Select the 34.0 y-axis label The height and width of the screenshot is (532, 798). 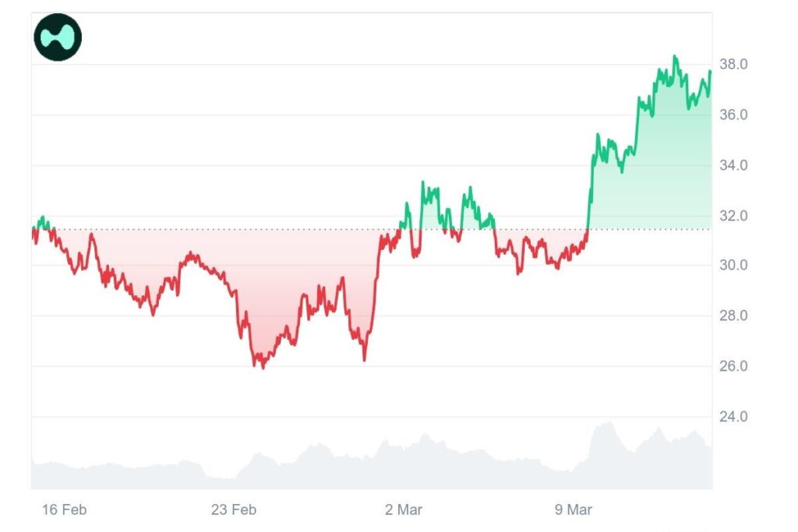click(x=733, y=165)
